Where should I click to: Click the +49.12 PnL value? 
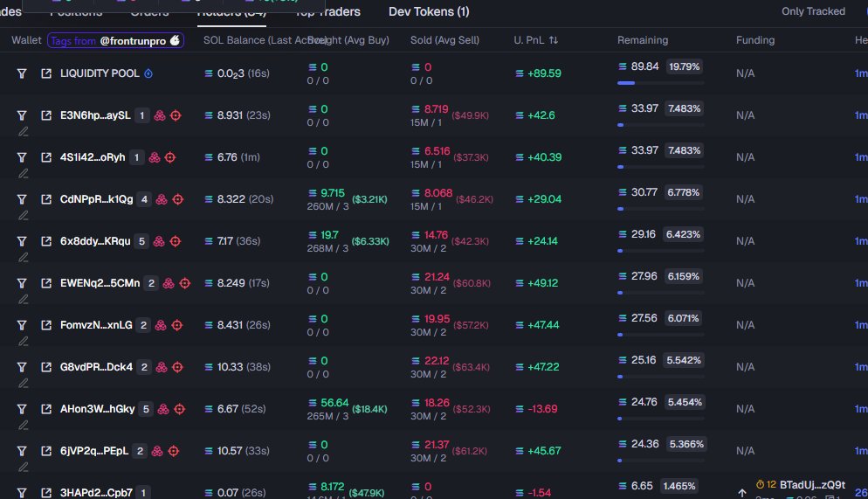coord(542,283)
